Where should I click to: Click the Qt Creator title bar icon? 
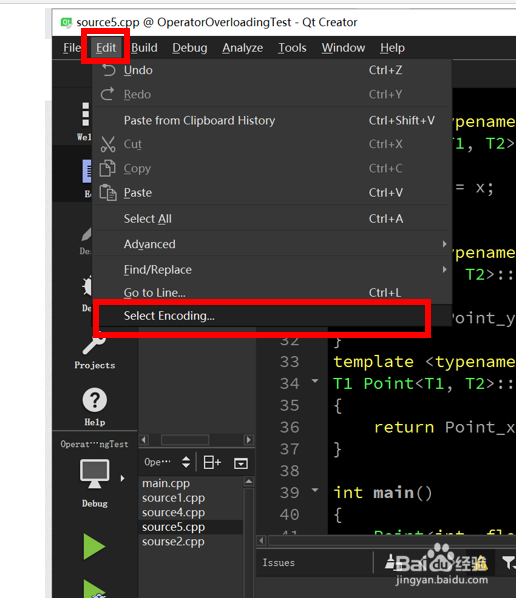(66, 23)
